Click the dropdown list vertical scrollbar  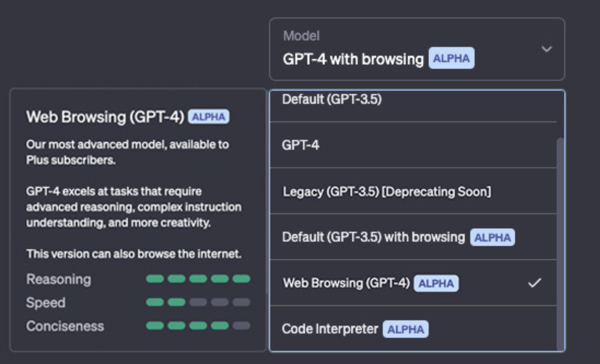pos(561,244)
